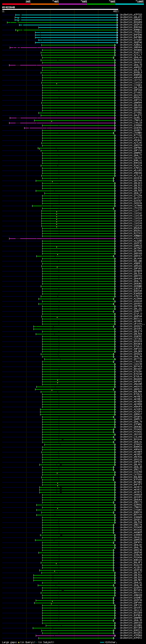Click the purple alignment bar for UniRef100_Q8RVK4
Image resolution: width=146 pixels, height=644 pixels.
point(63,48)
